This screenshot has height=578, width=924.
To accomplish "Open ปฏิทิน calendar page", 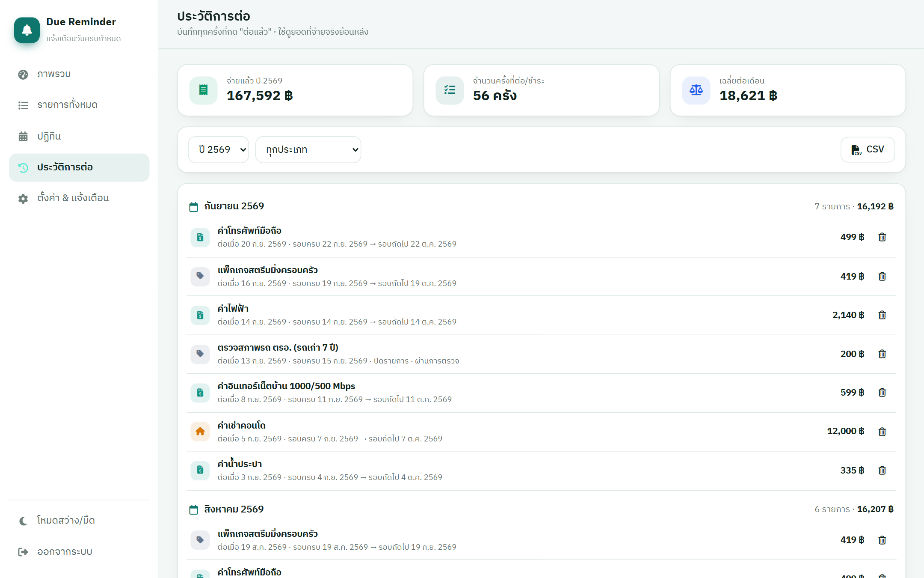I will [79, 136].
